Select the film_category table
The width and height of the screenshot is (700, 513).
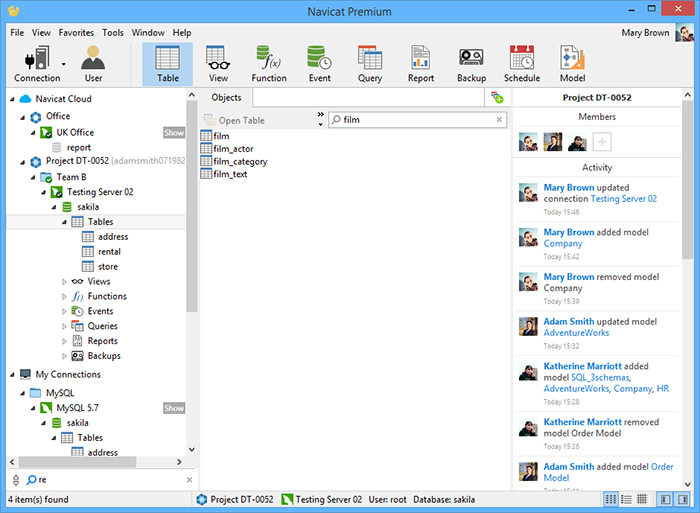[x=234, y=161]
